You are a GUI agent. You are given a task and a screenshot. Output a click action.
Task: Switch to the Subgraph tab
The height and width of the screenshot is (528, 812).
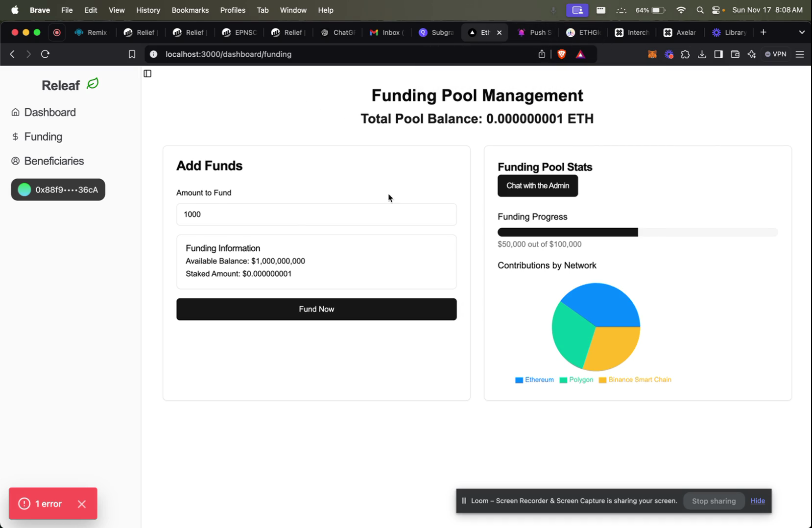(x=436, y=32)
